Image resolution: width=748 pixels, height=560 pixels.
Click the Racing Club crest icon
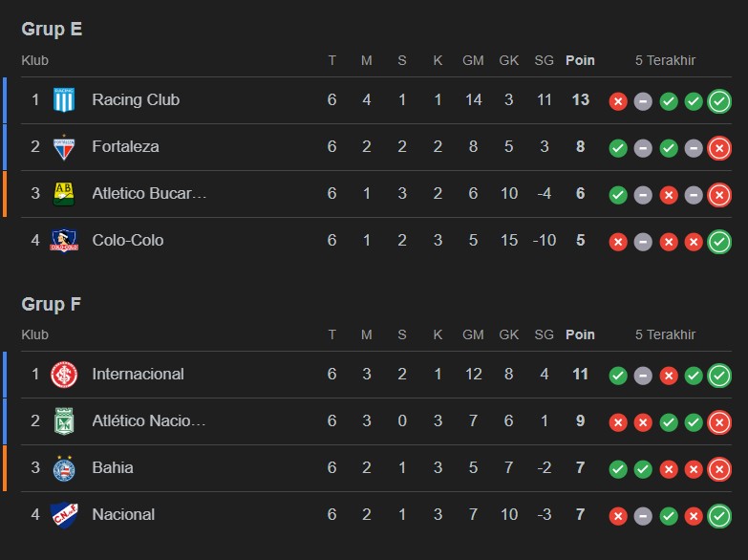pos(64,100)
